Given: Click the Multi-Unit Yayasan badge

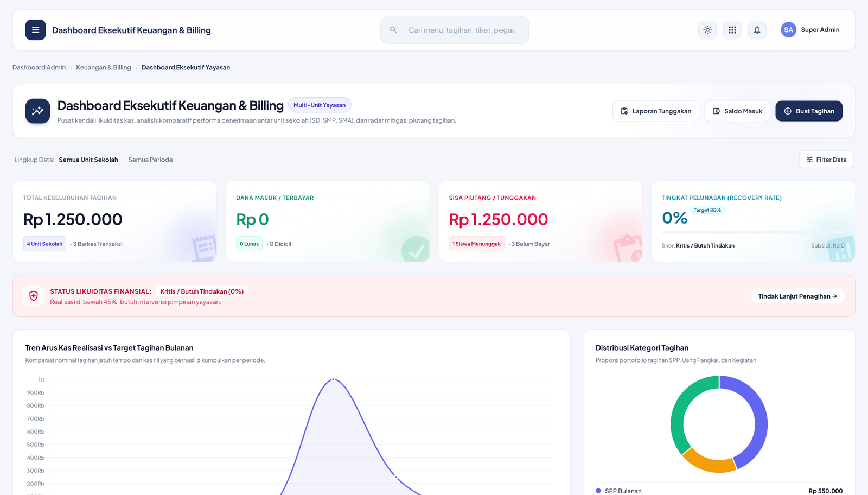Looking at the screenshot, I should 320,105.
